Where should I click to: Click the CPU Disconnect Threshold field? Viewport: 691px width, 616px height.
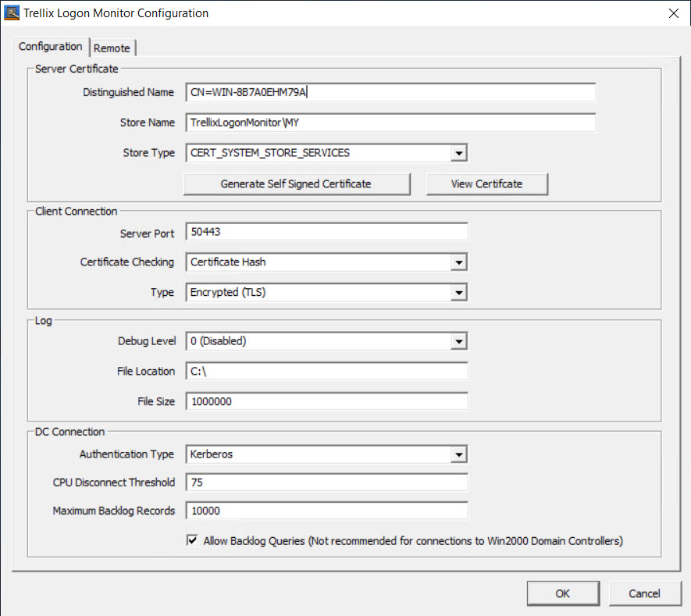[x=326, y=482]
